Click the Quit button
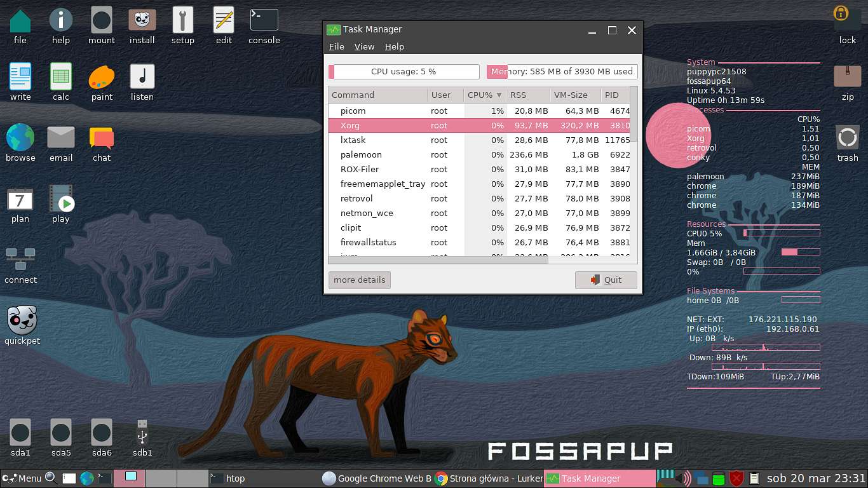This screenshot has height=488, width=868. coord(606,280)
